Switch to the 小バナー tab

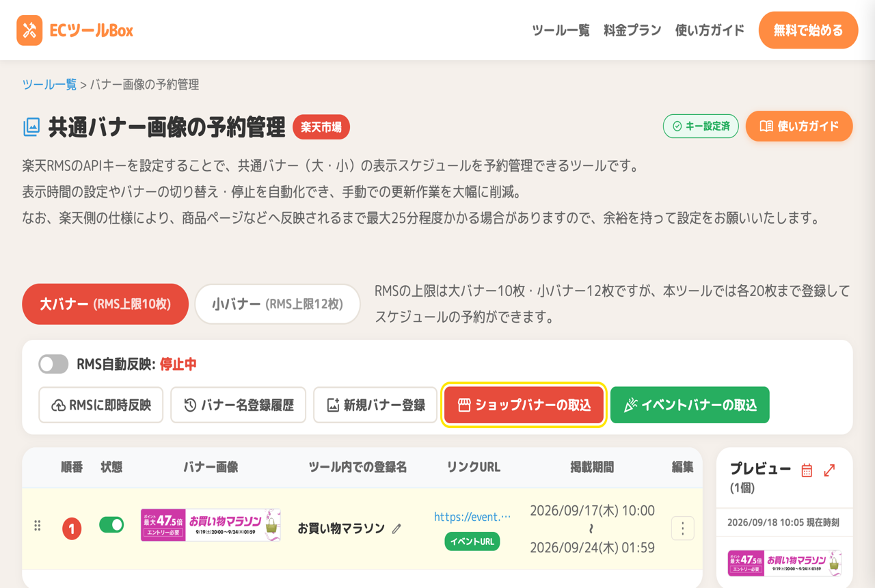pyautogui.click(x=278, y=304)
